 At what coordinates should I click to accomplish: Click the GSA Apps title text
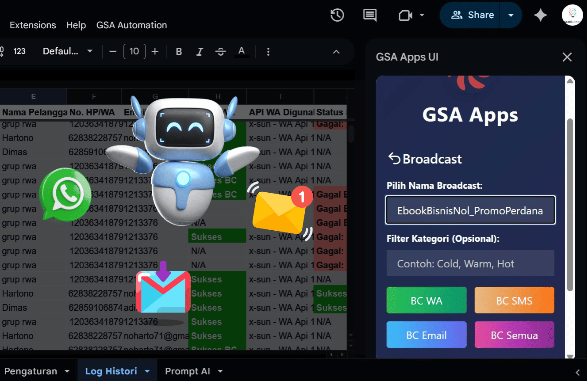(x=470, y=115)
